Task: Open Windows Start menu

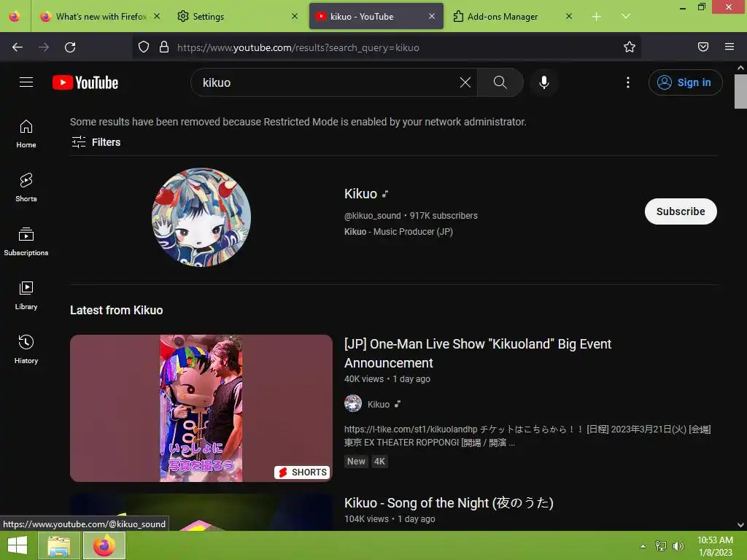Action: 18,545
